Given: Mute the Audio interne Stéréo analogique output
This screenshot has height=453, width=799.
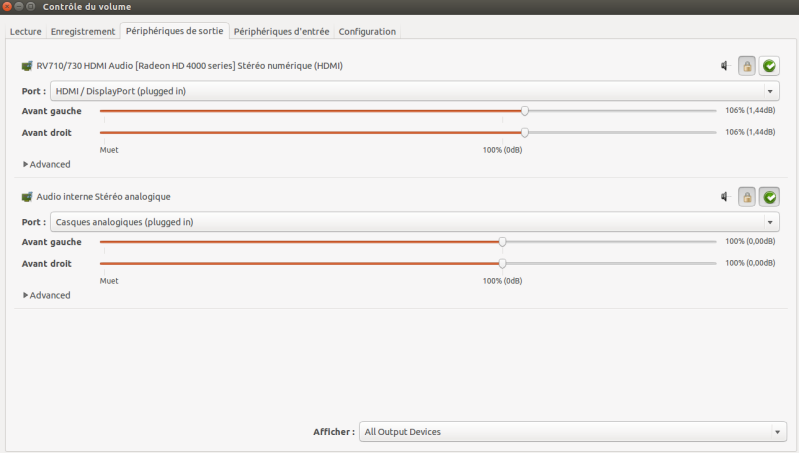Looking at the screenshot, I should click(x=725, y=197).
